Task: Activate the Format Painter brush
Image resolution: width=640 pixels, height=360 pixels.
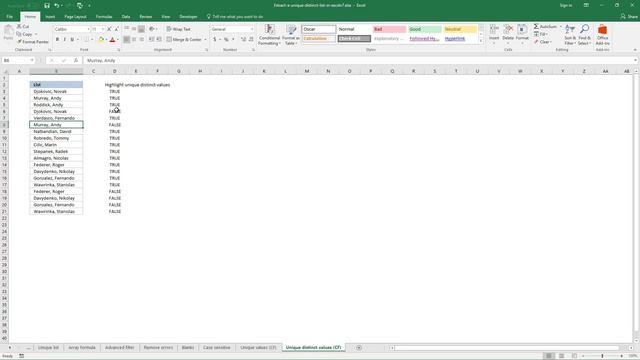Action: click(x=33, y=42)
